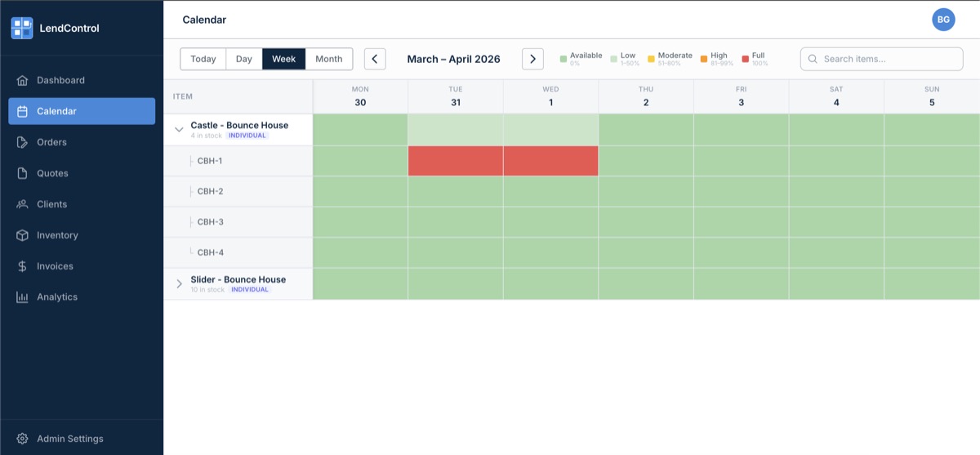Image resolution: width=980 pixels, height=455 pixels.
Task: Click the red CBH-1 booking on Tuesday 31
Action: pyautogui.click(x=456, y=161)
